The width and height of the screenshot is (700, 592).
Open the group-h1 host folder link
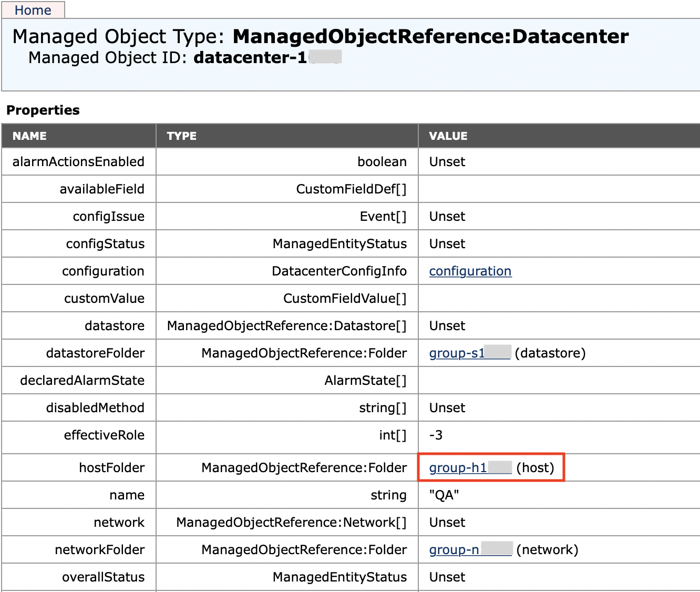tap(458, 468)
